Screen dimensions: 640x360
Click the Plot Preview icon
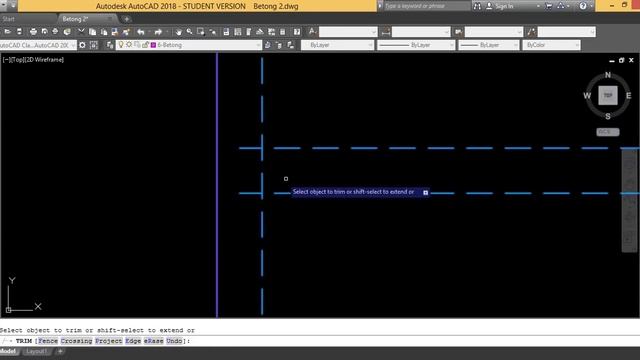[x=44, y=32]
